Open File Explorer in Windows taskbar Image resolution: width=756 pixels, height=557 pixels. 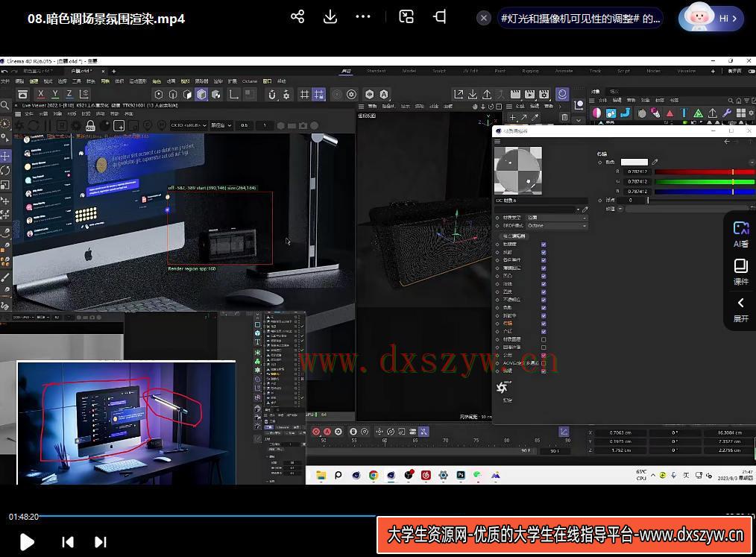[x=321, y=476]
